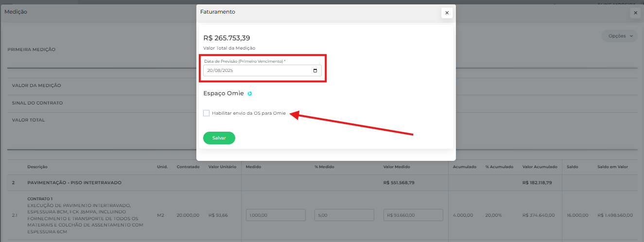Open the Opções dropdown
644x242 pixels.
pyautogui.click(x=620, y=36)
